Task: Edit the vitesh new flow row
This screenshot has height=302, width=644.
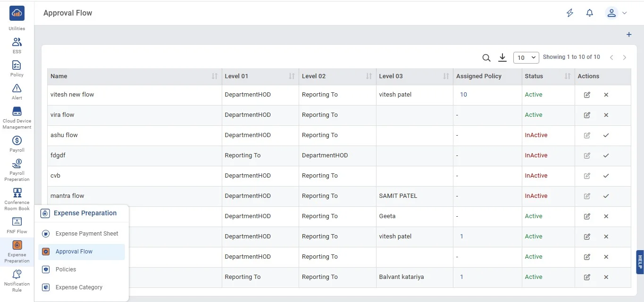Action: (x=587, y=95)
